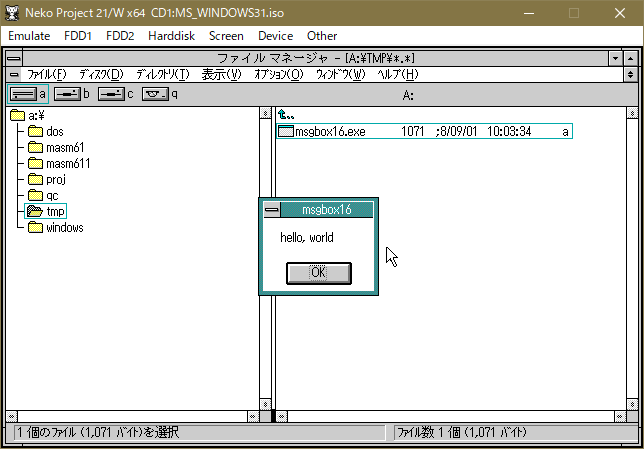Select msgbox16.exe file icon
The height and width of the screenshot is (449, 644).
(x=286, y=131)
